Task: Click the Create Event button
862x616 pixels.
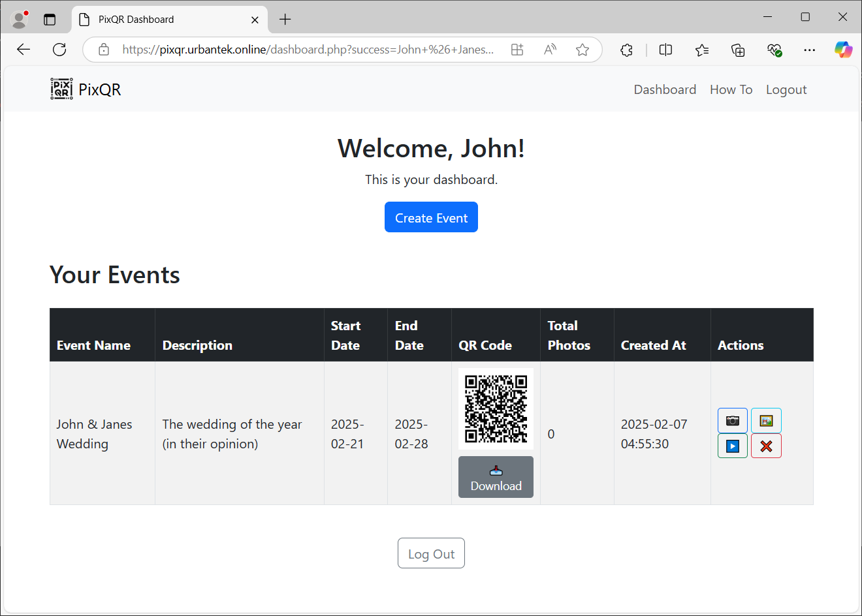Action: tap(431, 217)
